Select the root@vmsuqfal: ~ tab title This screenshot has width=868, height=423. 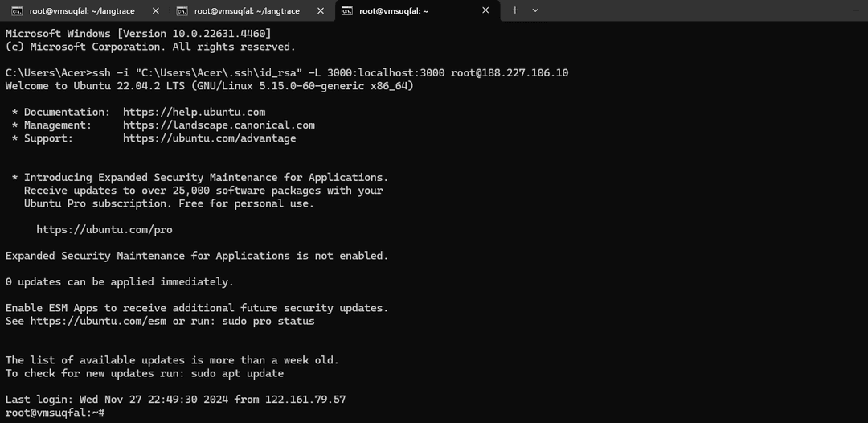coord(394,10)
